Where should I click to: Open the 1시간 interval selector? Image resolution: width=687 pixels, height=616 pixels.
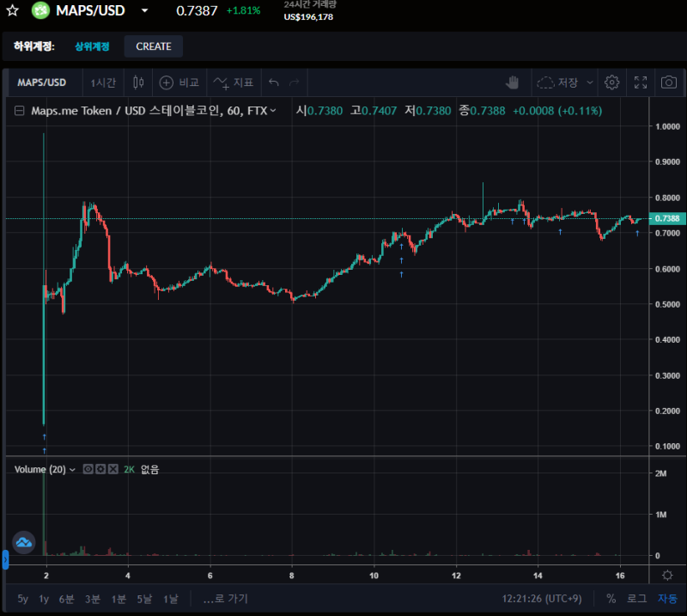click(103, 82)
